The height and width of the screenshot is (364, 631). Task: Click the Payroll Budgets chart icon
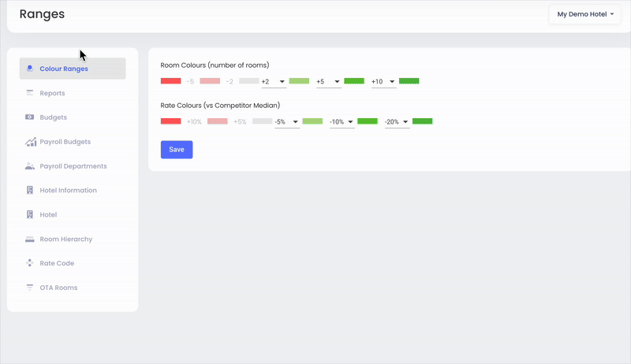pos(31,142)
